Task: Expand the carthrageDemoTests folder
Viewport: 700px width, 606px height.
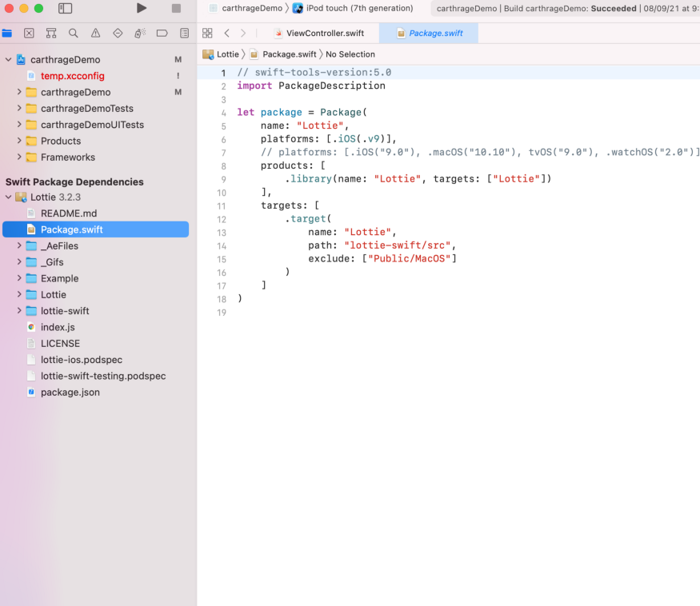Action: pyautogui.click(x=19, y=109)
